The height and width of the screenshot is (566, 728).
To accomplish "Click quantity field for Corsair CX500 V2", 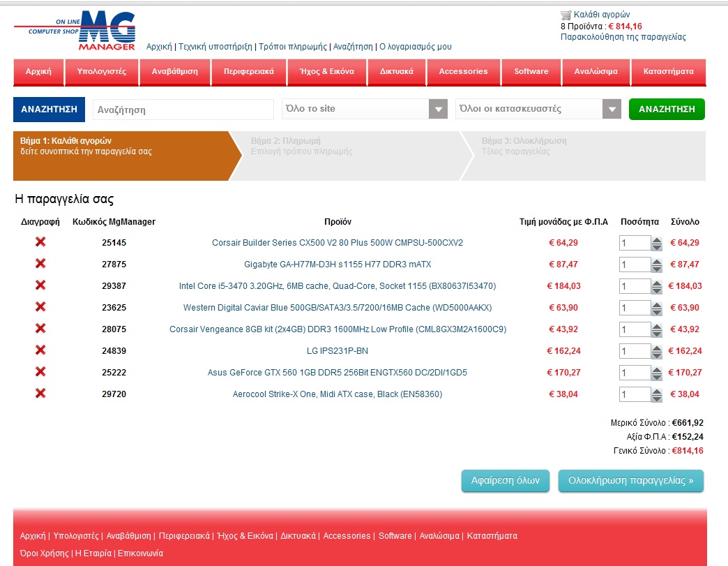I will point(635,243).
